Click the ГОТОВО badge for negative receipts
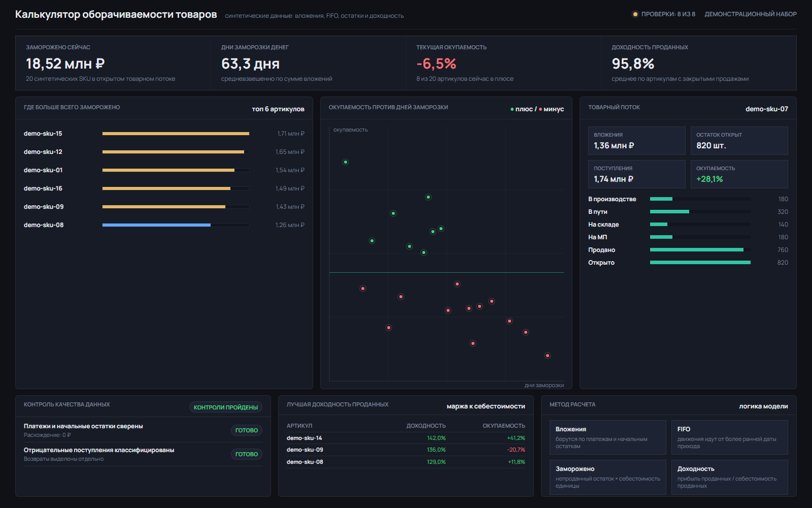The height and width of the screenshot is (508, 812). 247,454
